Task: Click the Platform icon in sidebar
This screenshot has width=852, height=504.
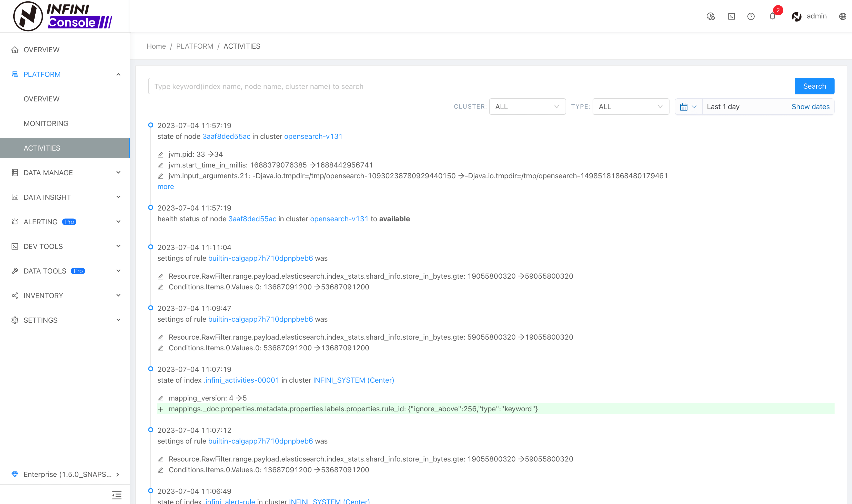Action: pos(15,74)
